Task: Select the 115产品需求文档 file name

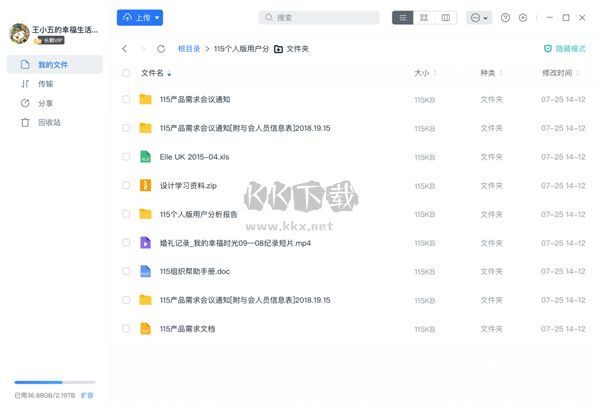Action: (x=188, y=329)
